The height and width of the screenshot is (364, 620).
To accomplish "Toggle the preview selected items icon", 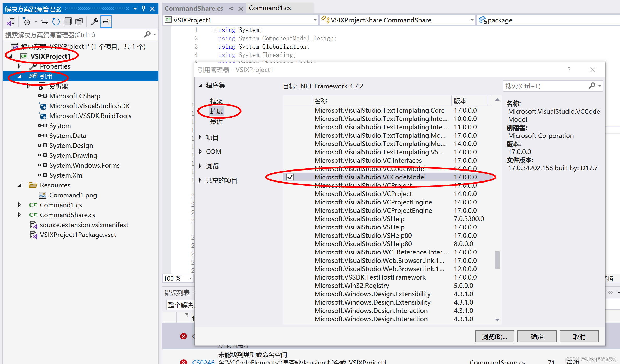I will coord(106,22).
